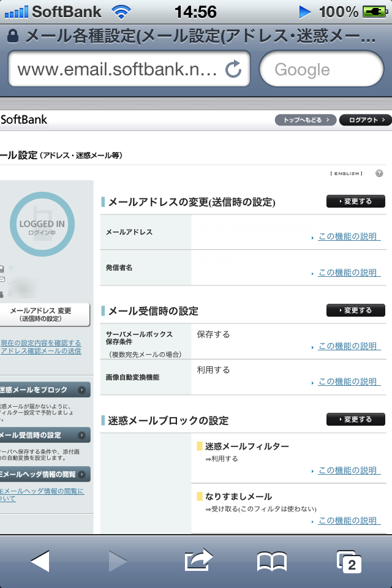
Task: Tap the help question mark icon
Action: [x=379, y=173]
